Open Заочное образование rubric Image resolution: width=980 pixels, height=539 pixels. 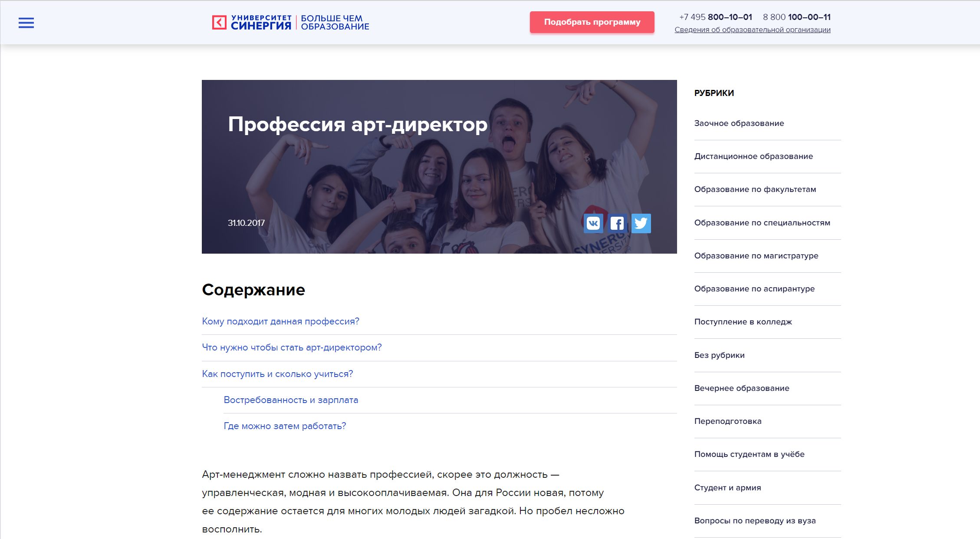(x=739, y=123)
